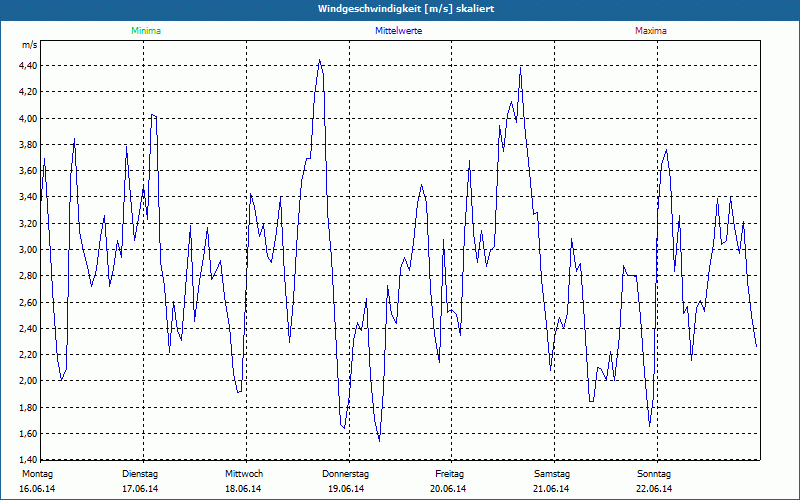Click the Mittelwerte legend label

point(398,31)
